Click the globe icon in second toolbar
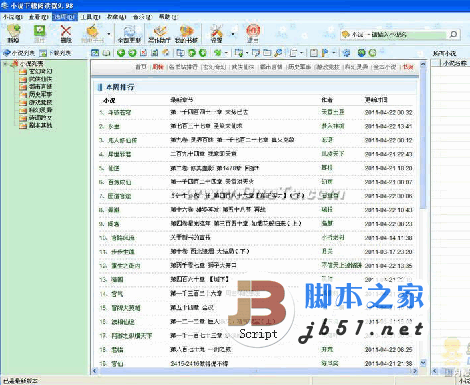Viewport: 470px width, 385px height. [362, 53]
